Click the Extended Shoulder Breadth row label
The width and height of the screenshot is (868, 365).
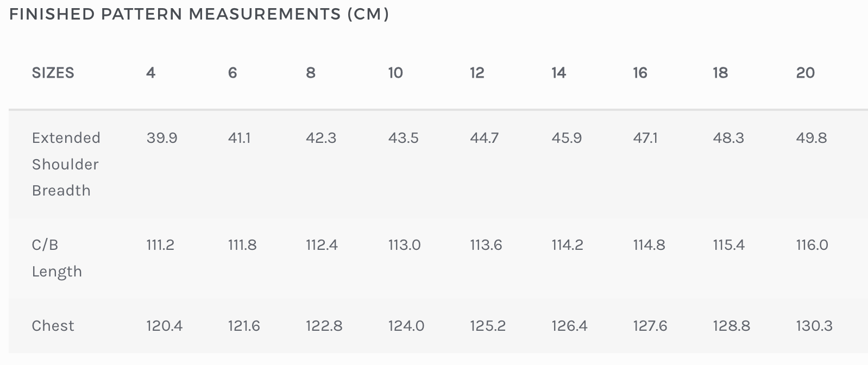[x=66, y=164]
